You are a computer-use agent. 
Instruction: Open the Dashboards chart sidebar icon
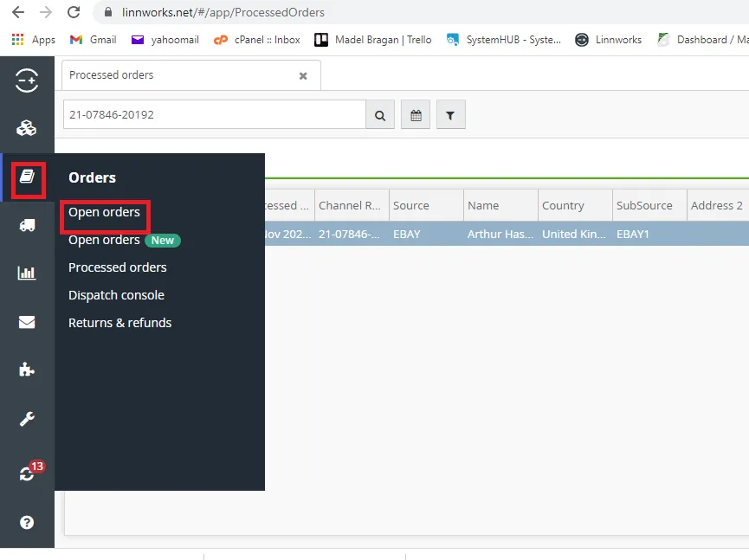(x=27, y=273)
